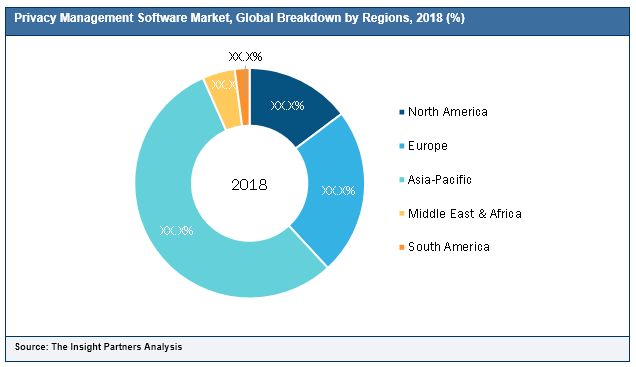Select the 'North America' legend label
This screenshot has height=367, width=636.
tap(448, 112)
